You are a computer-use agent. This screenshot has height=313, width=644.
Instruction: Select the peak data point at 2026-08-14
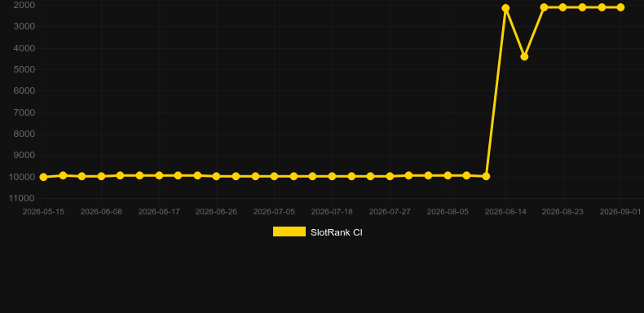(505, 8)
